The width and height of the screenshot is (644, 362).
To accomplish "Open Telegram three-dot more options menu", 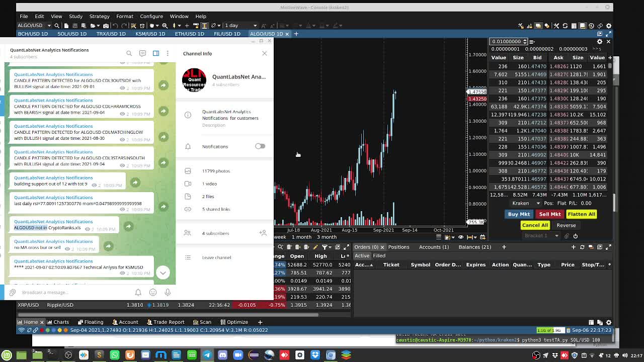I will 168,53.
